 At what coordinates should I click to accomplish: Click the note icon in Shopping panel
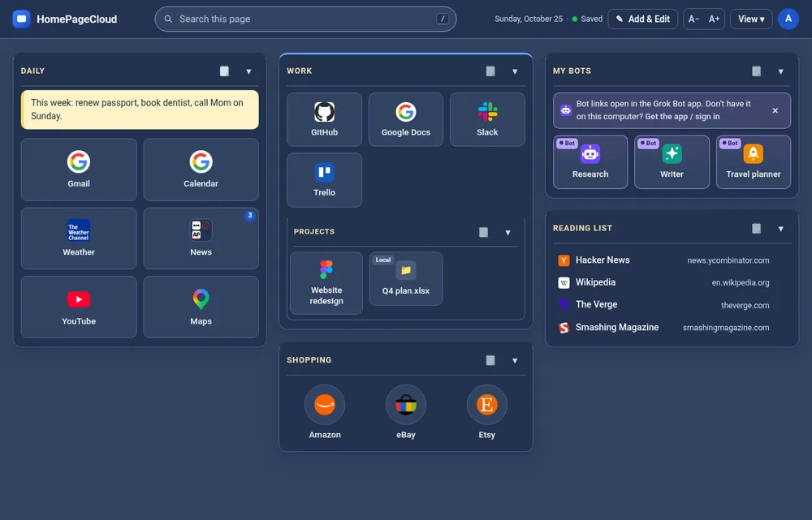pyautogui.click(x=490, y=360)
